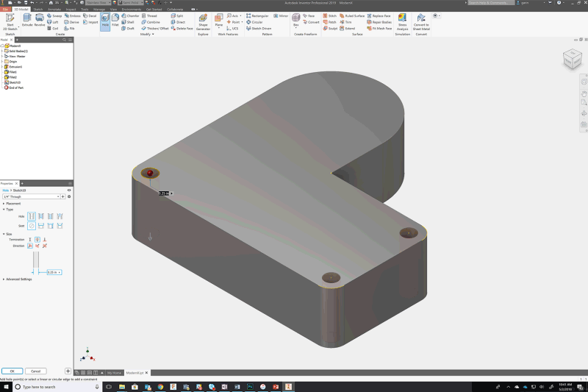Cancel the hole operation
The image size is (588, 392).
click(x=35, y=371)
